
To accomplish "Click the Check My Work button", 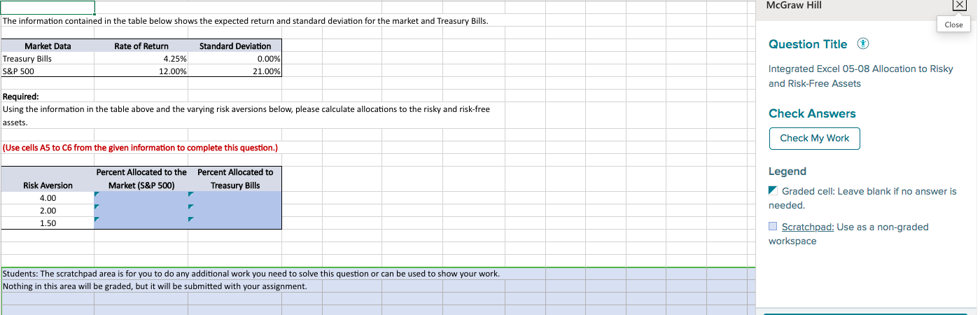I will 814,138.
